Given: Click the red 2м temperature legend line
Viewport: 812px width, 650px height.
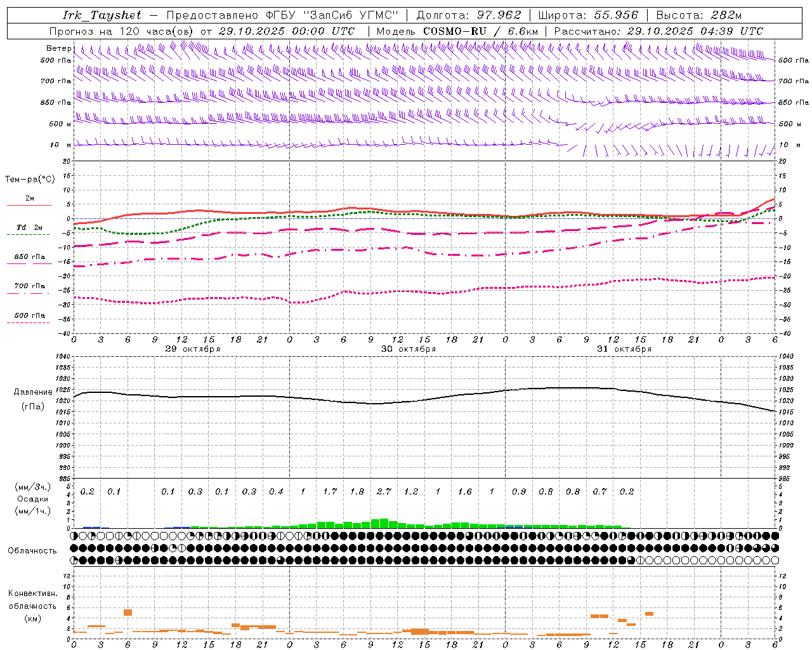Looking at the screenshot, I should [x=29, y=205].
